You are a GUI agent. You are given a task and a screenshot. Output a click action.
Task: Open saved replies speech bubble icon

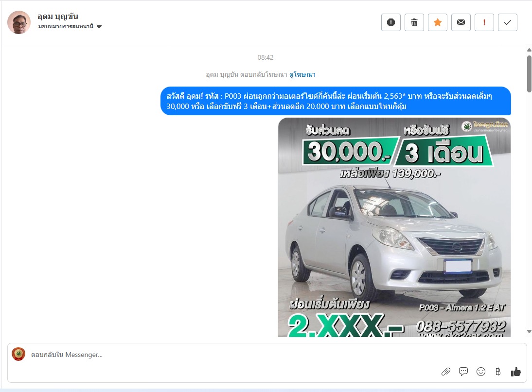tap(463, 372)
